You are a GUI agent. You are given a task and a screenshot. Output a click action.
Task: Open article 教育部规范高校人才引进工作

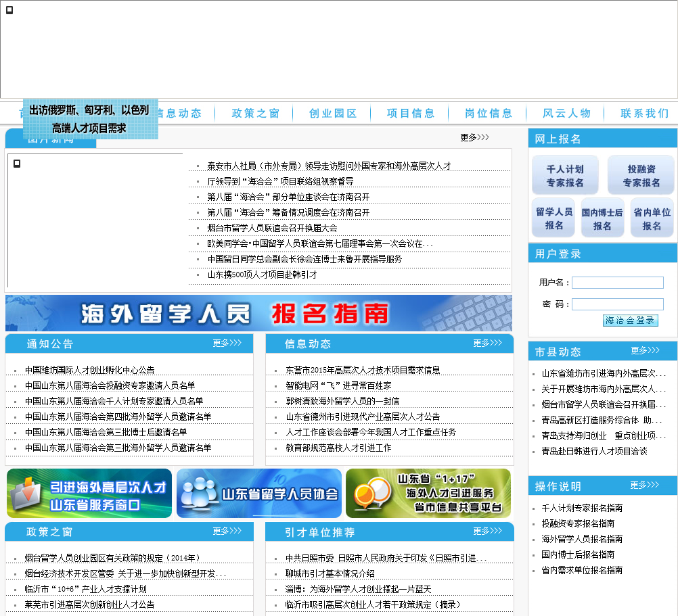click(x=338, y=448)
